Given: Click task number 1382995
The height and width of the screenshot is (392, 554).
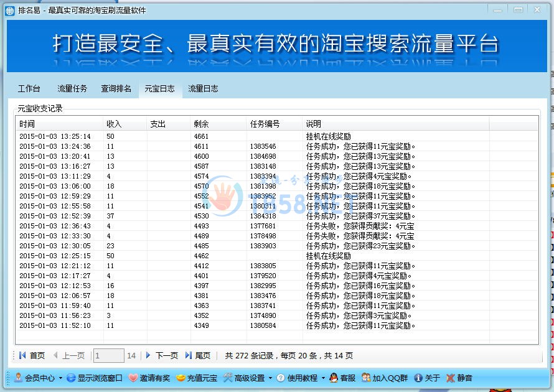Looking at the screenshot, I should (x=263, y=286).
